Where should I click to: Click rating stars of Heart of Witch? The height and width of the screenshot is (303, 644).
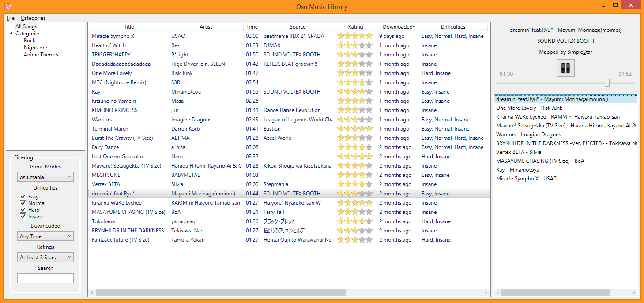[x=355, y=45]
